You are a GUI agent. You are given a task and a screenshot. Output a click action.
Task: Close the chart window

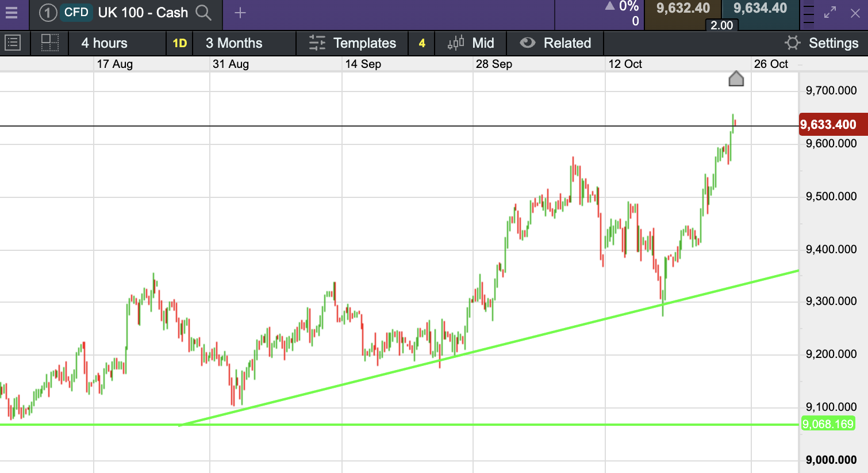[x=855, y=13]
